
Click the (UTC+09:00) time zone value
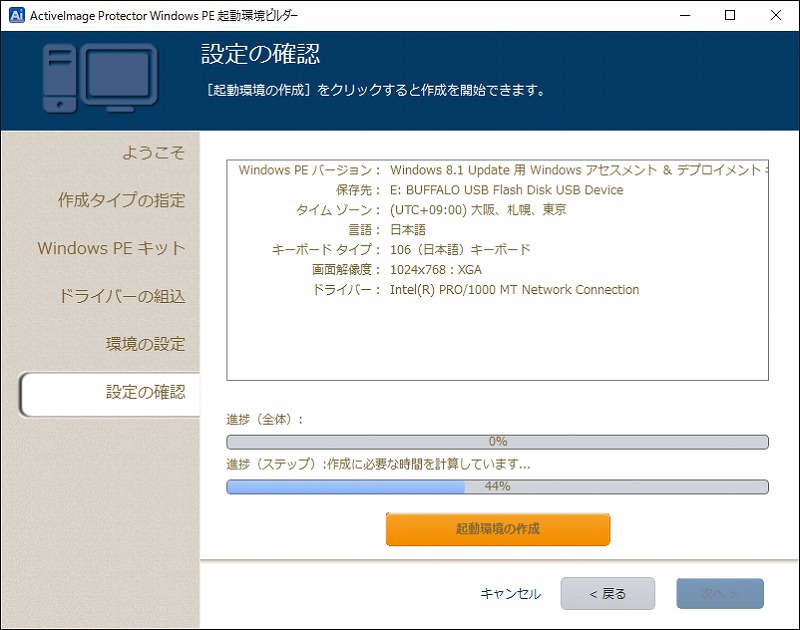[x=478, y=210]
